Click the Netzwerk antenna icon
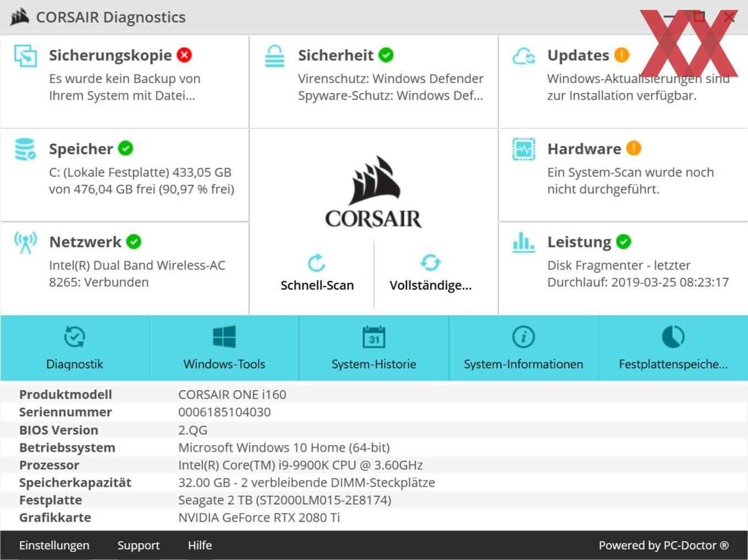The image size is (748, 560). pyautogui.click(x=25, y=242)
